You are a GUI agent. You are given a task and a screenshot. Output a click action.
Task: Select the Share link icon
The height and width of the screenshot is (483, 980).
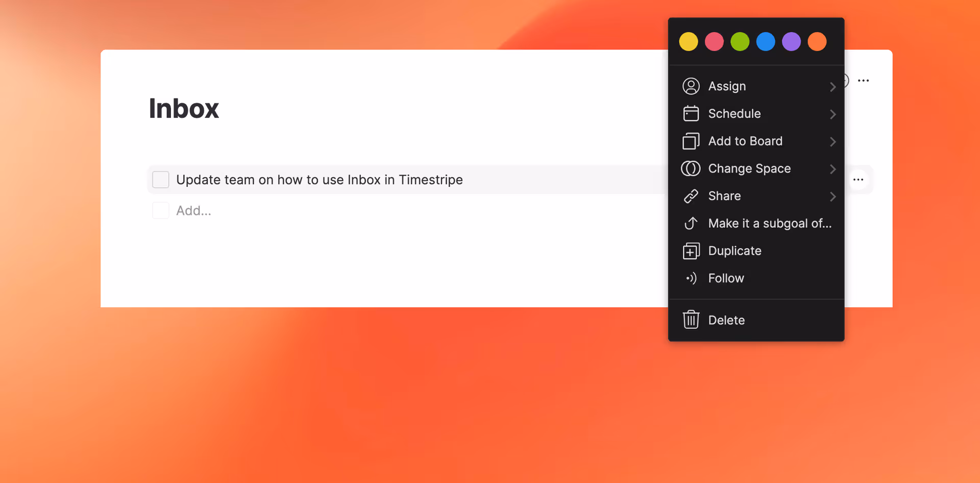pyautogui.click(x=692, y=196)
